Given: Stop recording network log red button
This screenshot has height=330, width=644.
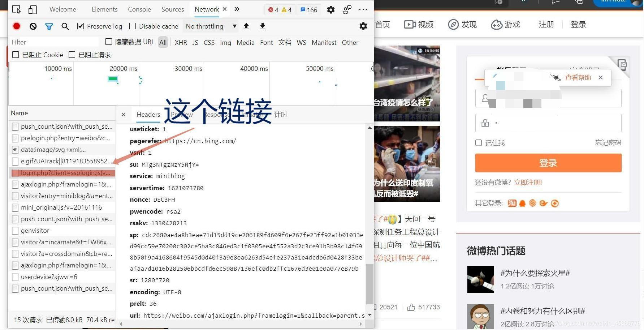Looking at the screenshot, I should point(17,26).
